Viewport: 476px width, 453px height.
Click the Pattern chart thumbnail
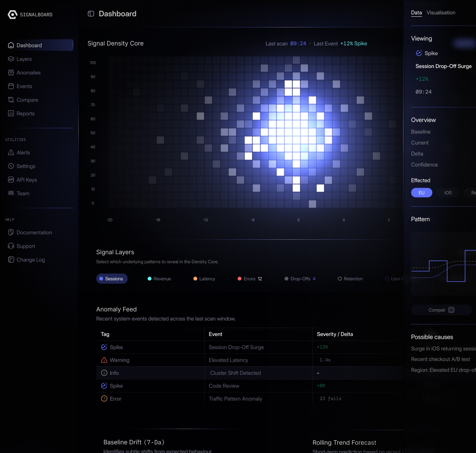(443, 264)
